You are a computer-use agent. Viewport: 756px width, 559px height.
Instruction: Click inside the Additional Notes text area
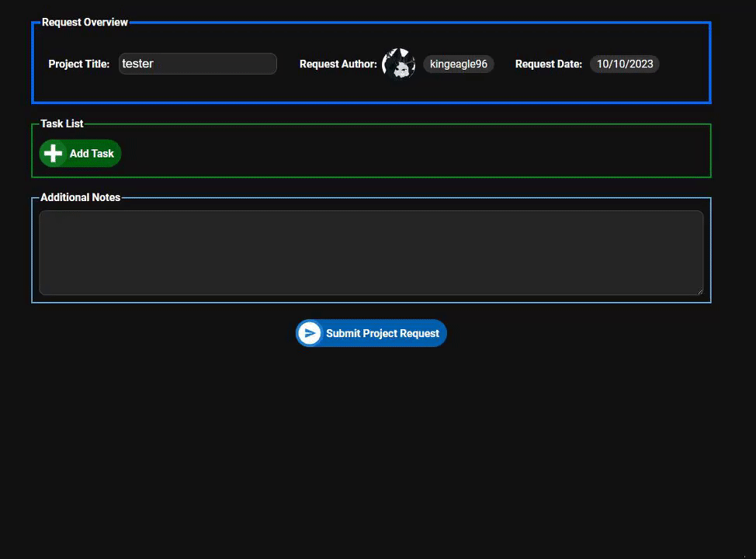[x=371, y=252]
